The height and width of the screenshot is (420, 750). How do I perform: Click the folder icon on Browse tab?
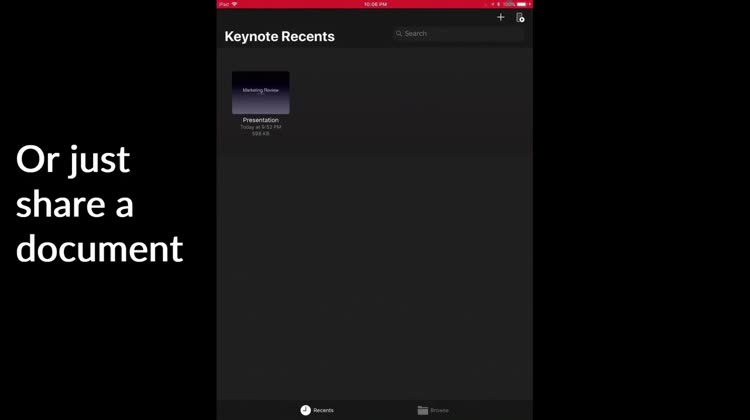[422, 410]
